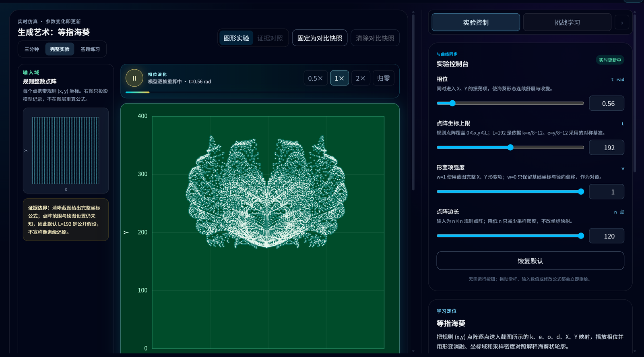This screenshot has width=644, height=357.
Task: Click the sea anemone scatter plot
Action: coord(268,232)
